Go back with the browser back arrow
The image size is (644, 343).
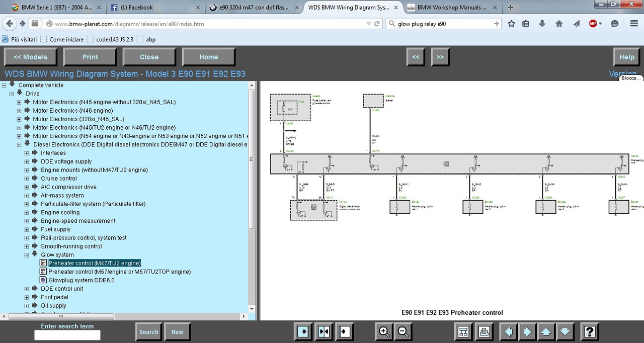9,24
